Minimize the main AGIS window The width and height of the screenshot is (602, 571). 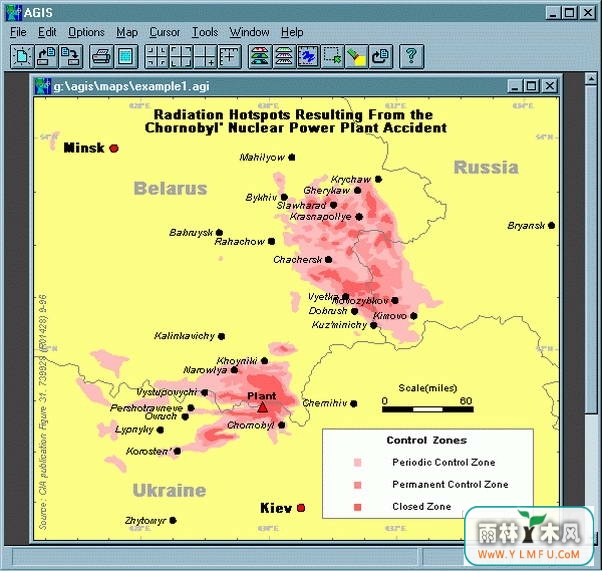[x=553, y=13]
